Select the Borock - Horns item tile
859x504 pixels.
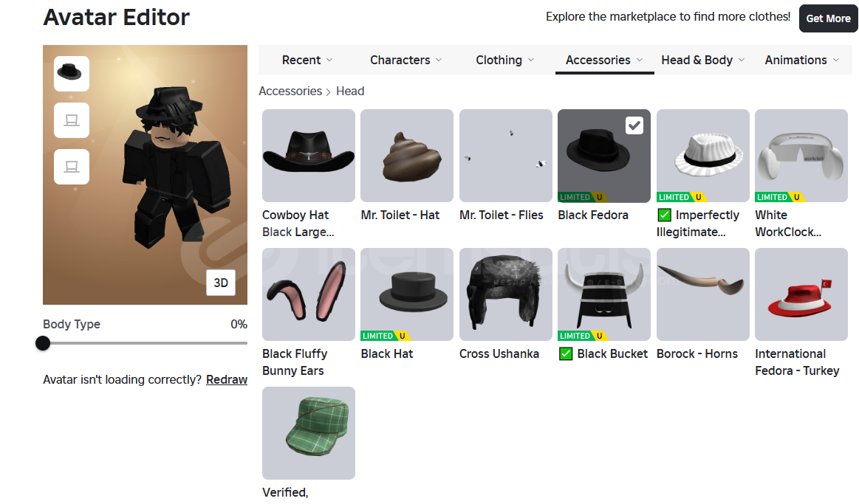click(703, 294)
